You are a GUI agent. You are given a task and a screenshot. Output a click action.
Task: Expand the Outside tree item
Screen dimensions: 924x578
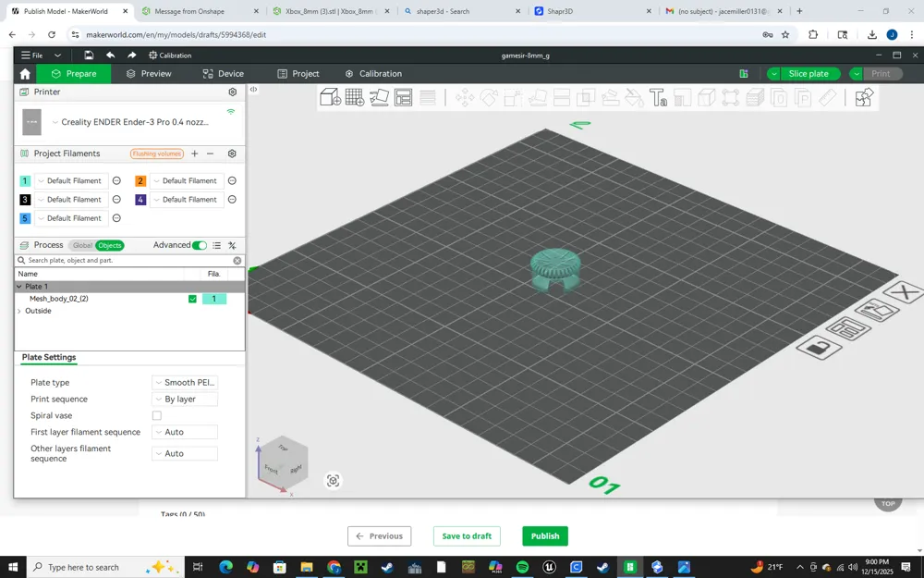tap(19, 311)
